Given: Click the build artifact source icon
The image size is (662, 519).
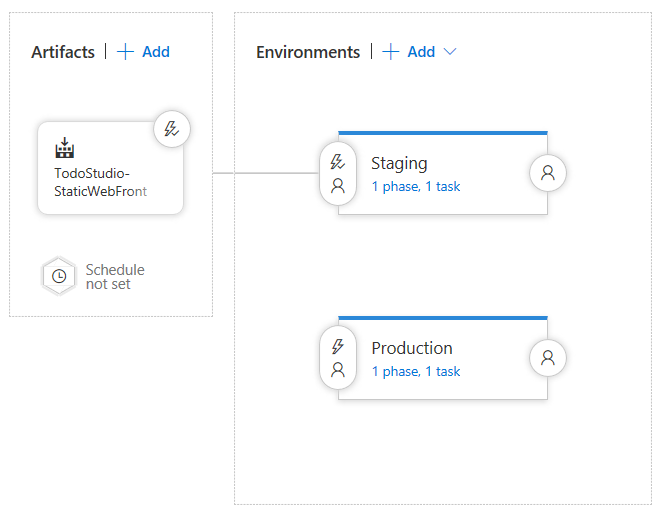Looking at the screenshot, I should point(65,149).
